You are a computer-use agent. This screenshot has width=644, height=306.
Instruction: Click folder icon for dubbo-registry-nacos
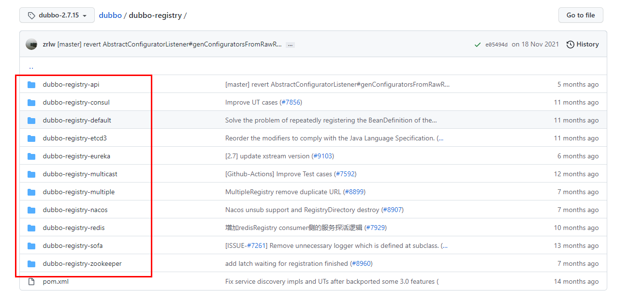(x=31, y=210)
